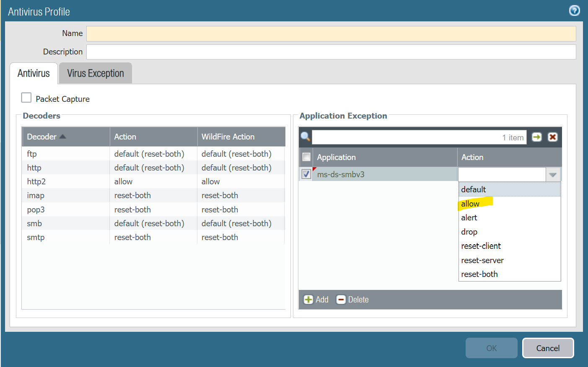Open the help icon in title bar

[x=574, y=10]
